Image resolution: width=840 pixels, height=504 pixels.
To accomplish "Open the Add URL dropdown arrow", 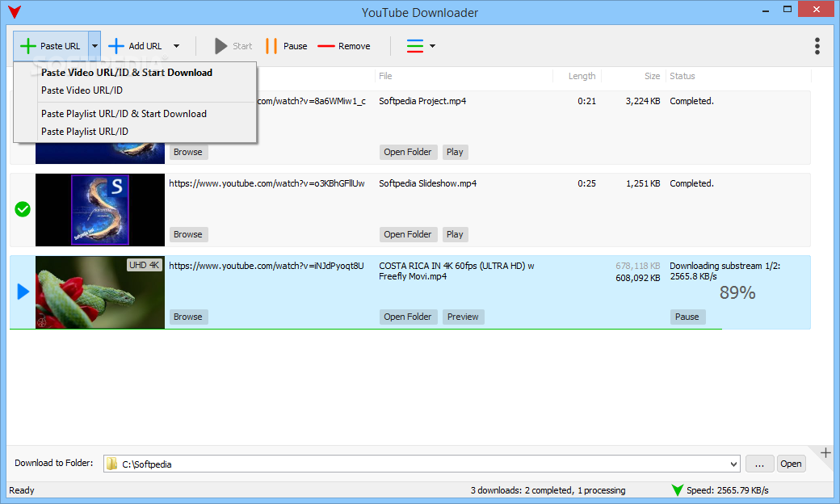I will tap(176, 46).
